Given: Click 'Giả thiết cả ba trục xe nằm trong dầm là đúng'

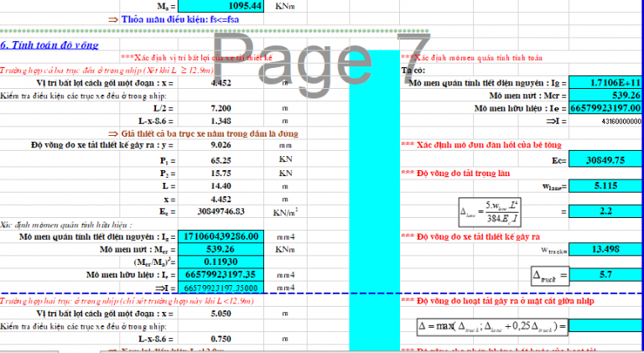Looking at the screenshot, I should point(210,134).
